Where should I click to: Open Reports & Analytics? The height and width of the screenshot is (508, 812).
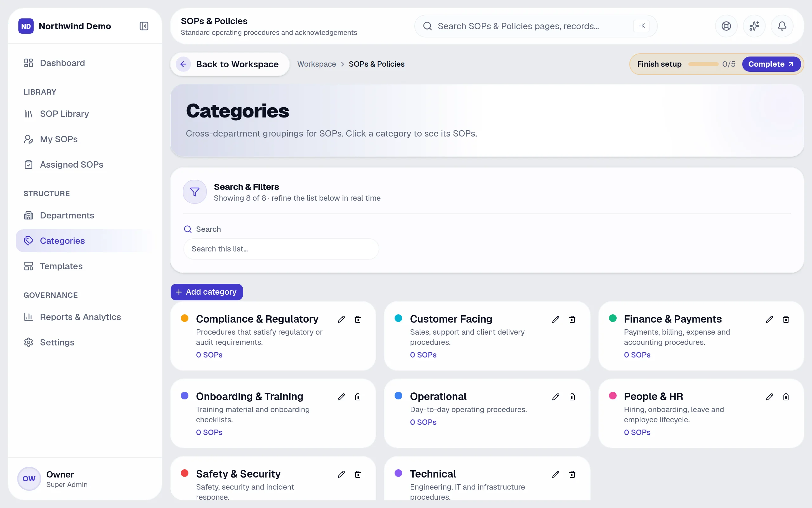pyautogui.click(x=85, y=317)
